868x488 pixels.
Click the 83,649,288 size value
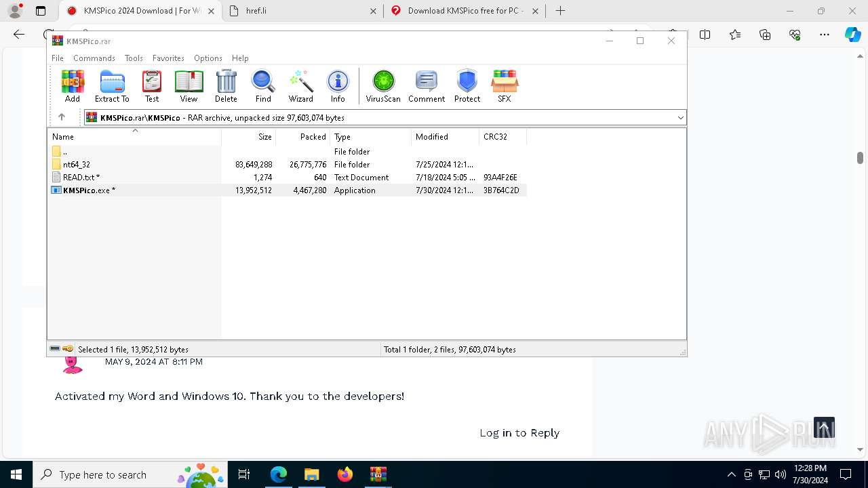point(254,165)
